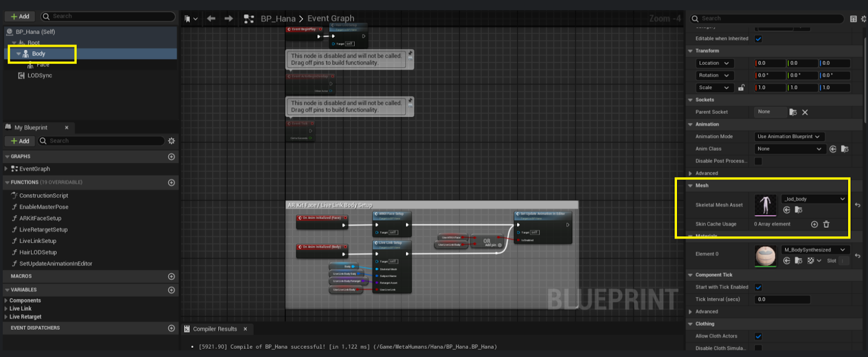This screenshot has width=868, height=357.
Task: Use selected asset for Anim Class
Action: click(x=833, y=149)
